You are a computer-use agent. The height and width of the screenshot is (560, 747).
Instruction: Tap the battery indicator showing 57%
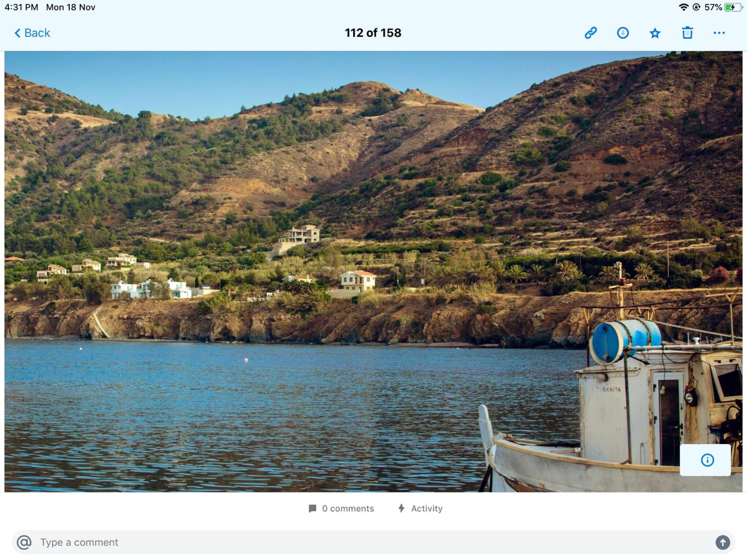723,7
